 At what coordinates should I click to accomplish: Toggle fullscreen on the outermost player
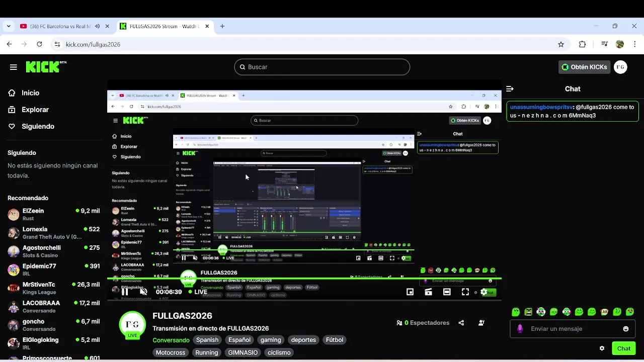click(x=465, y=292)
